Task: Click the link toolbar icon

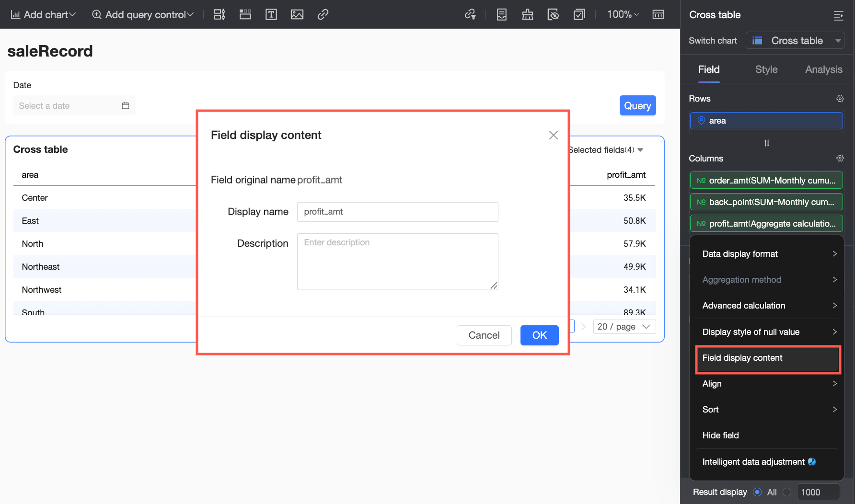Action: click(x=323, y=14)
